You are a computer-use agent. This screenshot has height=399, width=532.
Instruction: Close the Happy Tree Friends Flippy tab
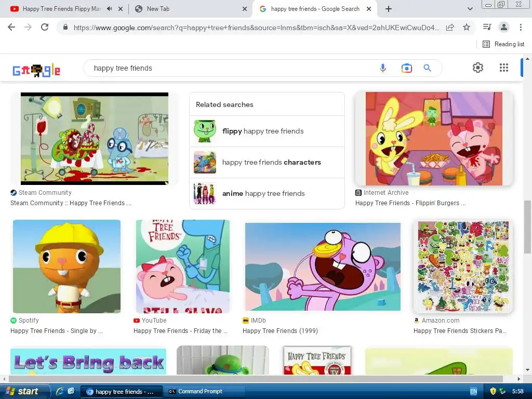[121, 9]
